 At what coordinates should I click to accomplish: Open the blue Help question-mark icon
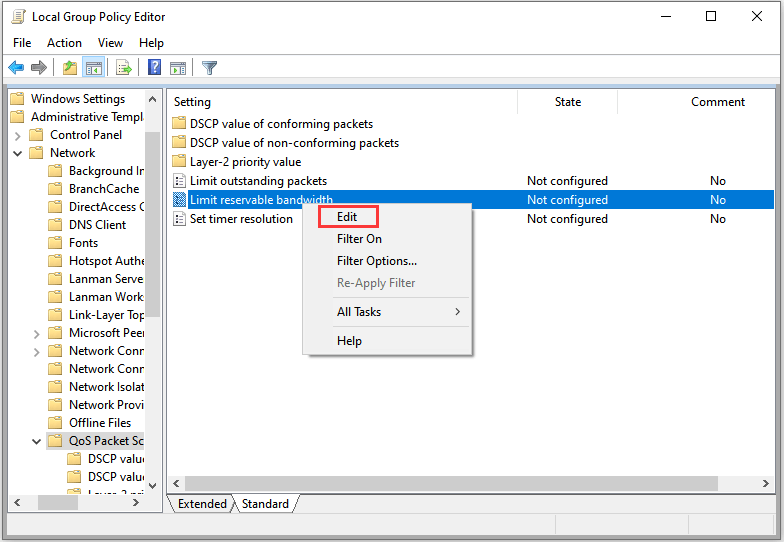(154, 67)
